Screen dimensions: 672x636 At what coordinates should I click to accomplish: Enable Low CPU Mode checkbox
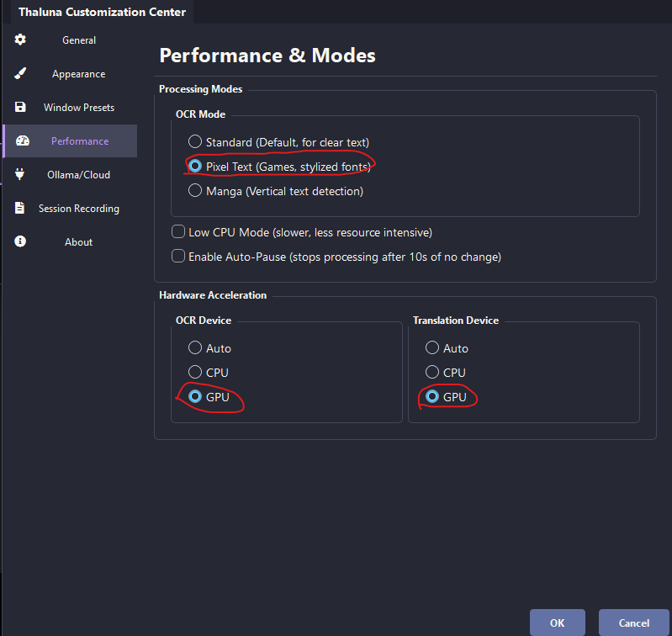tap(178, 232)
